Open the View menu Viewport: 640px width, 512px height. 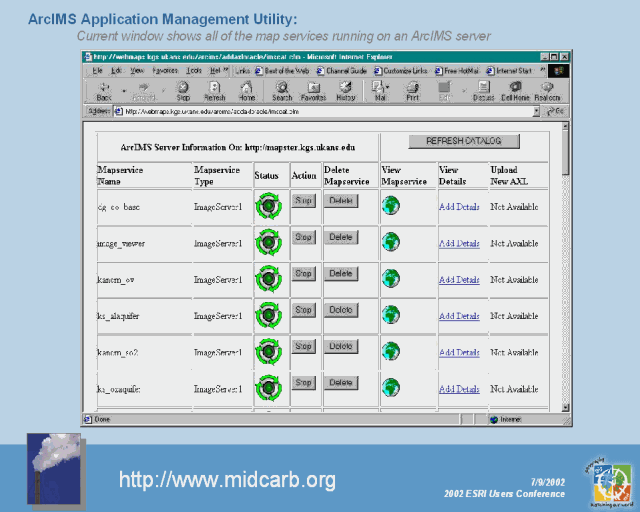pos(137,71)
